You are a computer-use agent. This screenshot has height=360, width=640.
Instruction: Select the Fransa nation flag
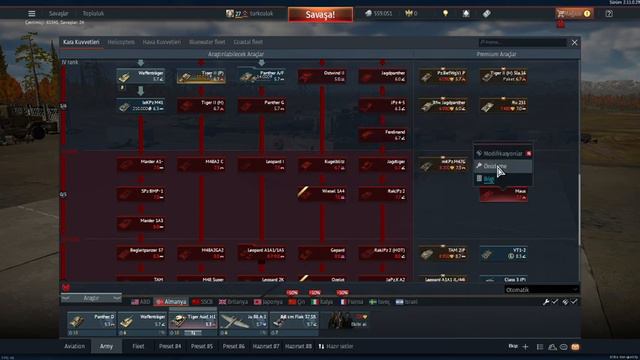pos(351,302)
